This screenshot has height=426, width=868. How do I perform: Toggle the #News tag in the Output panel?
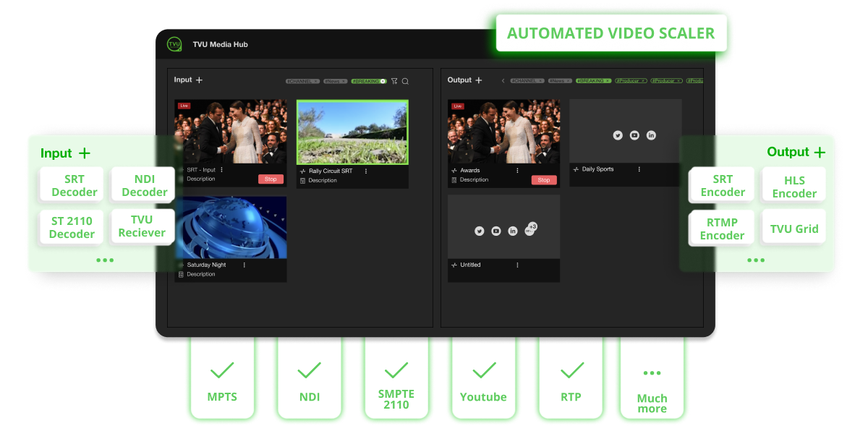point(560,81)
